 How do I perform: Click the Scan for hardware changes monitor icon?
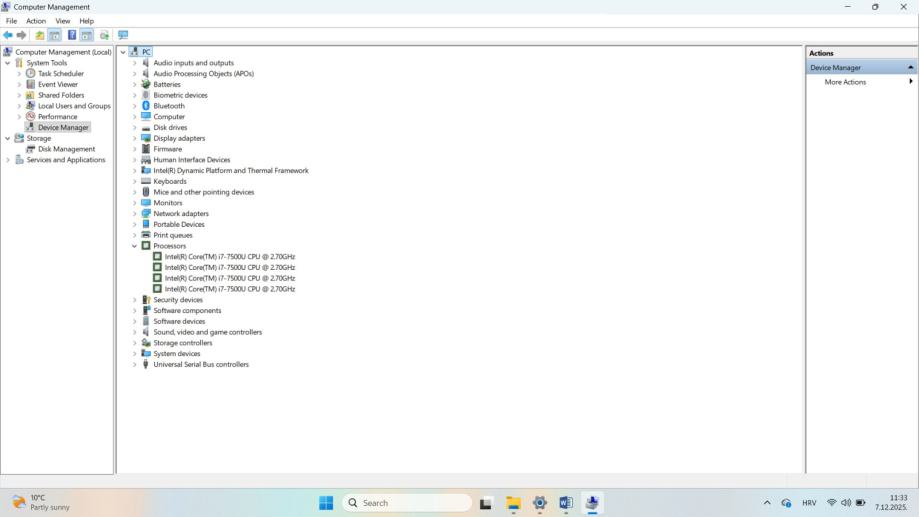[x=123, y=35]
